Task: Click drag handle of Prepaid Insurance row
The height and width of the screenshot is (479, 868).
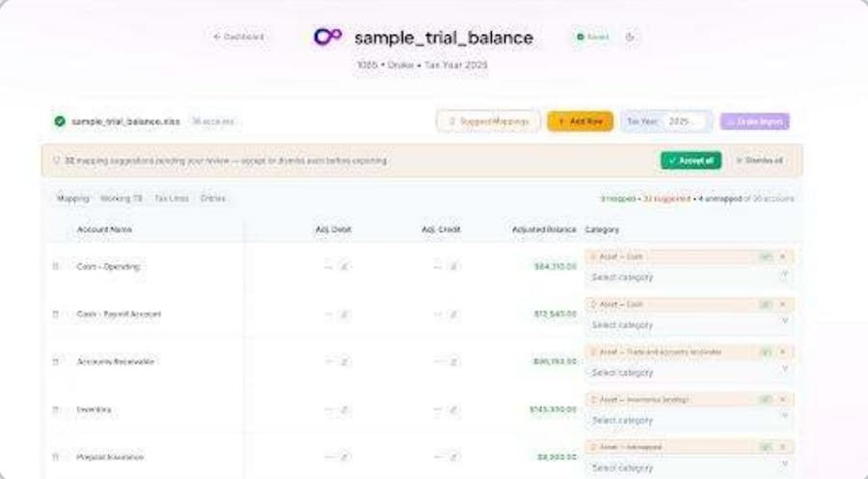Action: pyautogui.click(x=55, y=458)
